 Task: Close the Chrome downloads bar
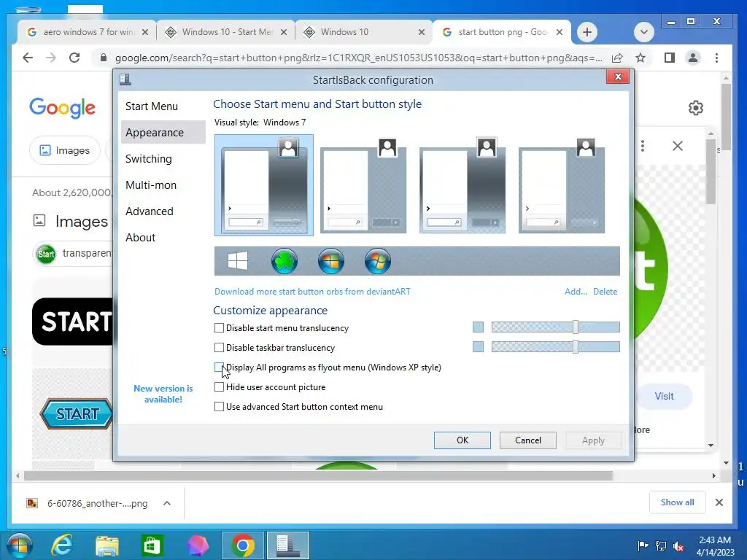[719, 502]
